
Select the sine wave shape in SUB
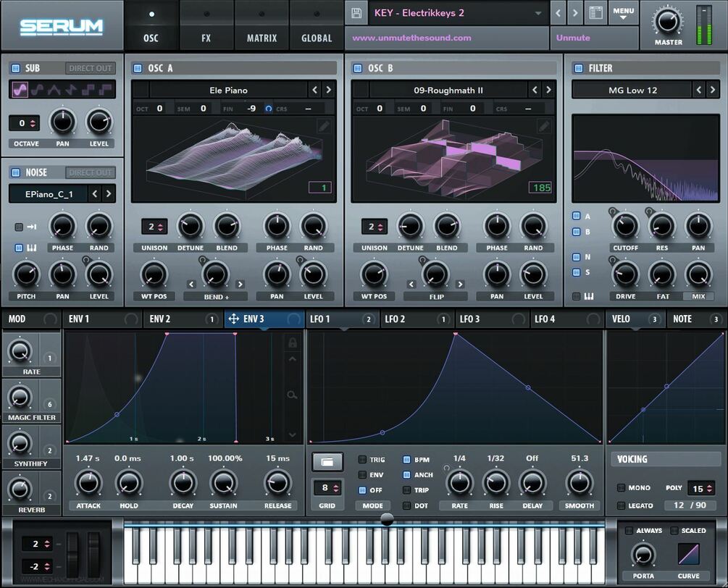[x=20, y=90]
